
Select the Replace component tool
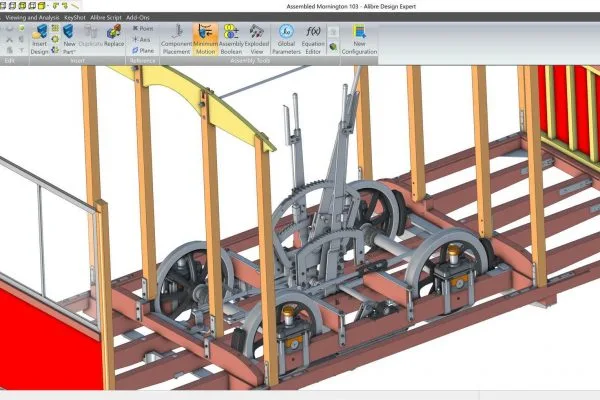[x=114, y=36]
